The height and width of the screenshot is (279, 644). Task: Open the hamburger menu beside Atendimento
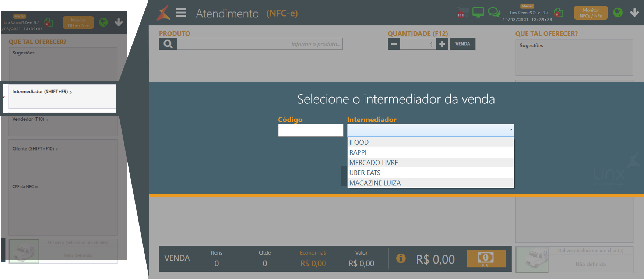(181, 13)
